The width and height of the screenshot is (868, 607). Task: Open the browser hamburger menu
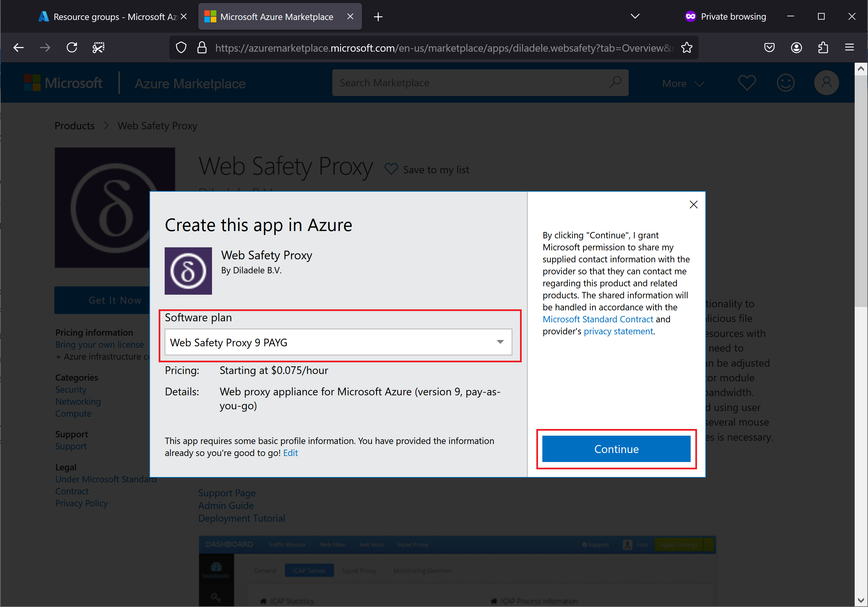coord(849,48)
